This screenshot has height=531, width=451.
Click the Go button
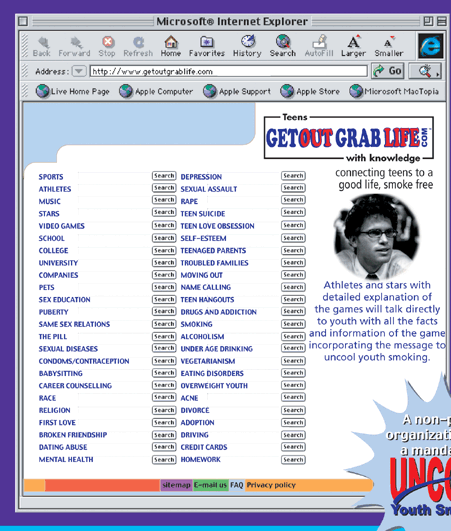click(388, 71)
